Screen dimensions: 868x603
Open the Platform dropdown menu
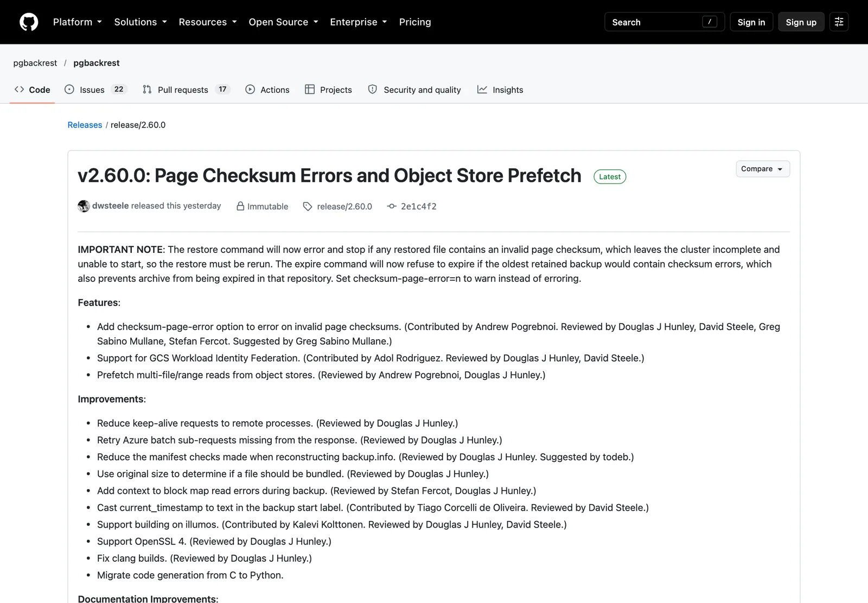coord(78,22)
